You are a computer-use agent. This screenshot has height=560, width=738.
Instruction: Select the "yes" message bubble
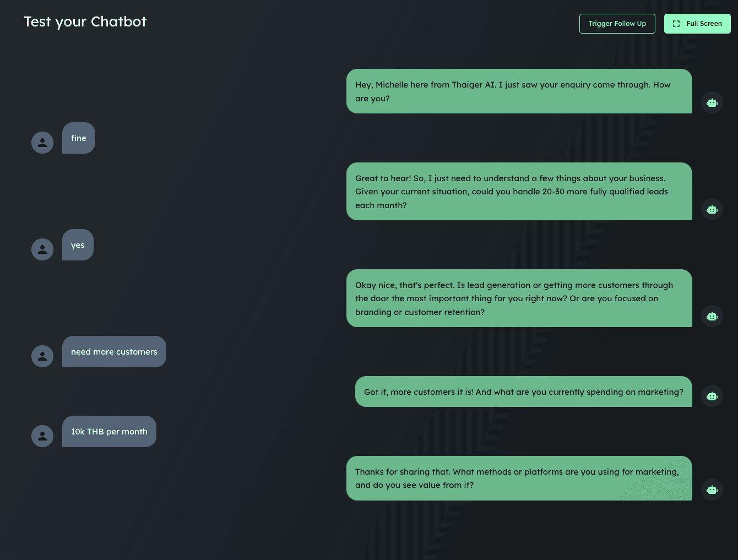(x=78, y=244)
